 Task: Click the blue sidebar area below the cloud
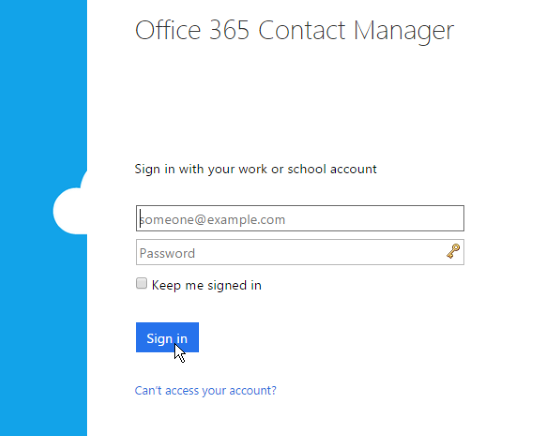coord(43,335)
